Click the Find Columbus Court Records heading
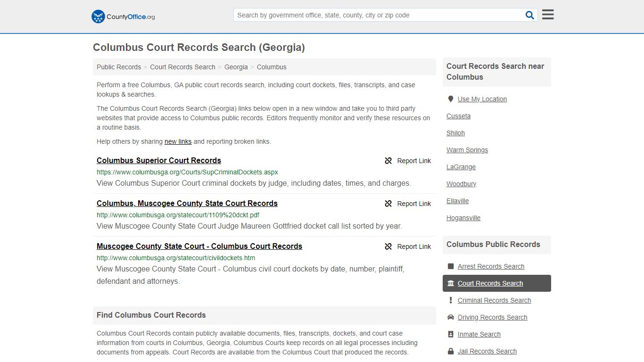644x362 pixels. pyautogui.click(x=151, y=315)
